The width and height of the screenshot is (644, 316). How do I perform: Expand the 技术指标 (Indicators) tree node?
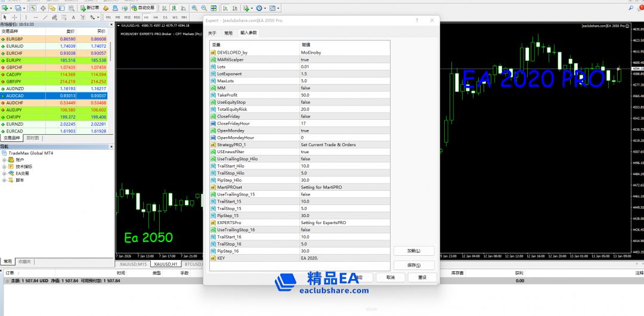(x=4, y=166)
